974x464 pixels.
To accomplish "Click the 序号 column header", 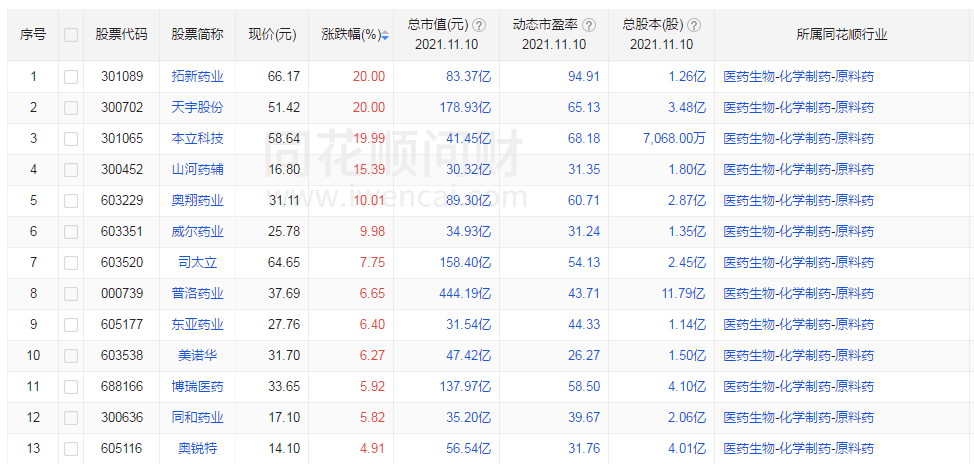I will [x=32, y=35].
